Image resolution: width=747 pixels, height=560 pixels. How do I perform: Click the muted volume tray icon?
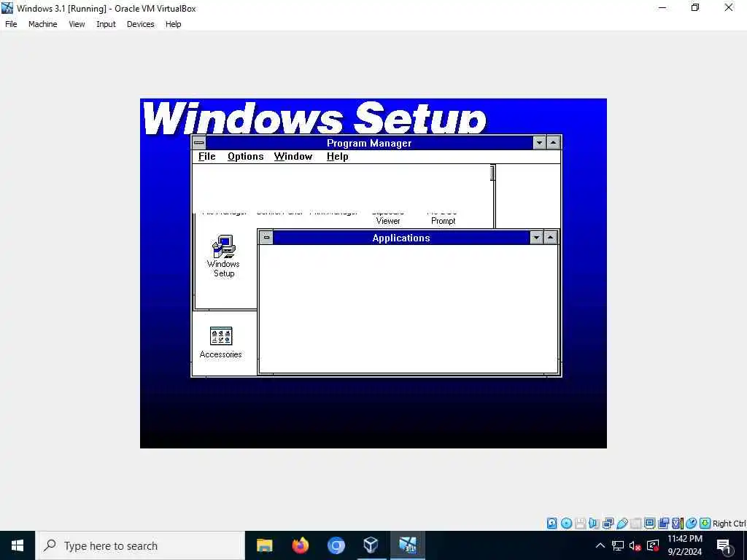point(635,545)
